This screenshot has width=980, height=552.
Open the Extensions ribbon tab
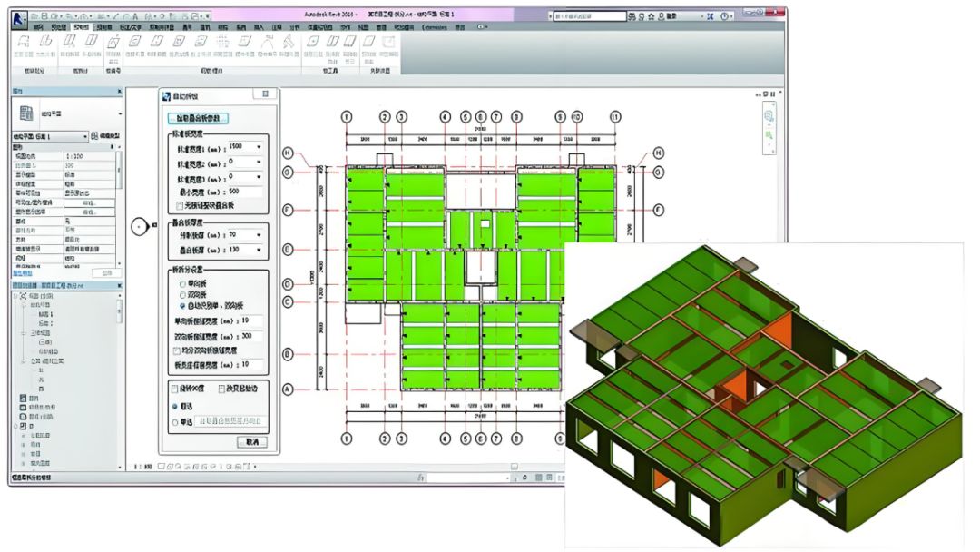(x=435, y=27)
